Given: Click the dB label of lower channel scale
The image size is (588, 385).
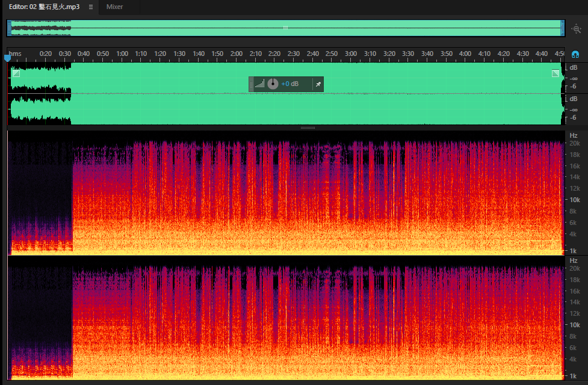Looking at the screenshot, I should 574,99.
